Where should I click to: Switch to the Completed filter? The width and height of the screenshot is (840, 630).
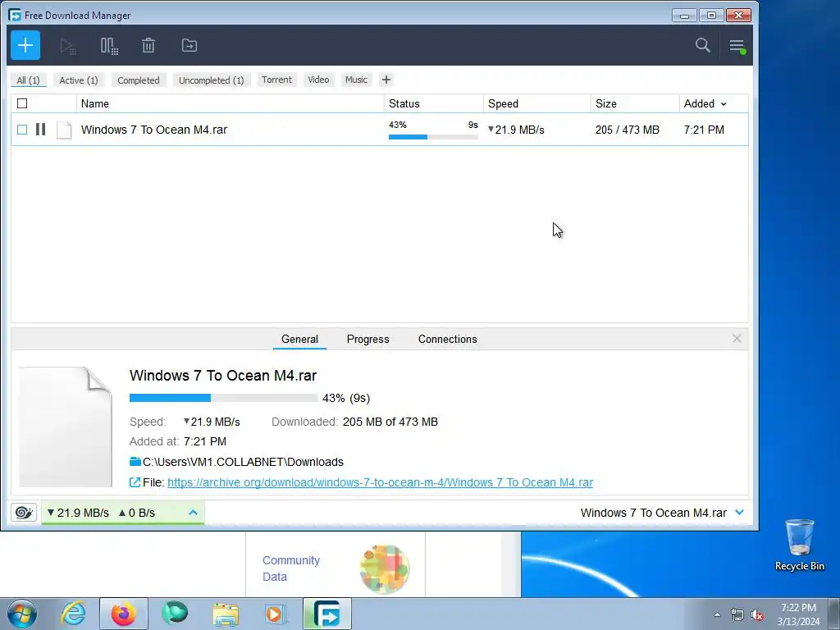pyautogui.click(x=138, y=80)
